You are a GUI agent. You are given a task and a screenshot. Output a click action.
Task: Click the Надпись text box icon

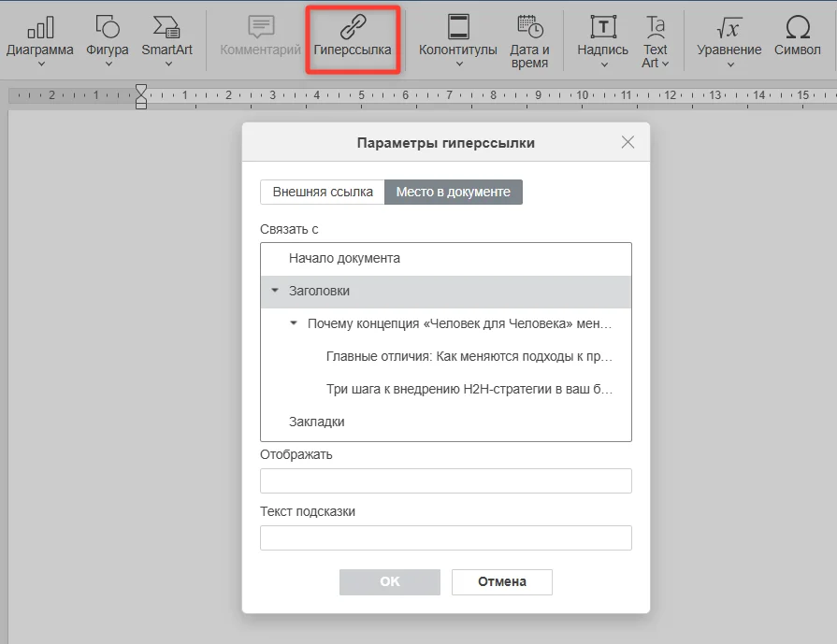(x=602, y=27)
